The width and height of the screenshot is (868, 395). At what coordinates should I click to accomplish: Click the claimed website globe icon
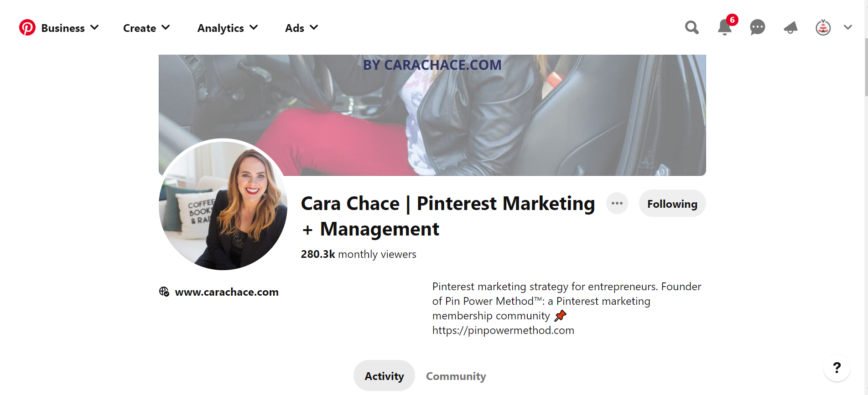pyautogui.click(x=164, y=292)
